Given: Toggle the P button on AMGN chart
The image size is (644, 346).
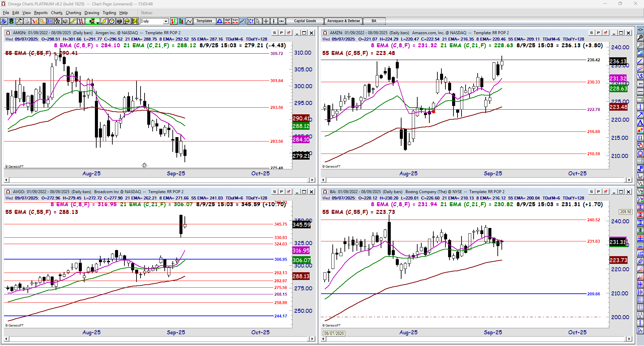Looking at the screenshot, I should [x=281, y=33].
